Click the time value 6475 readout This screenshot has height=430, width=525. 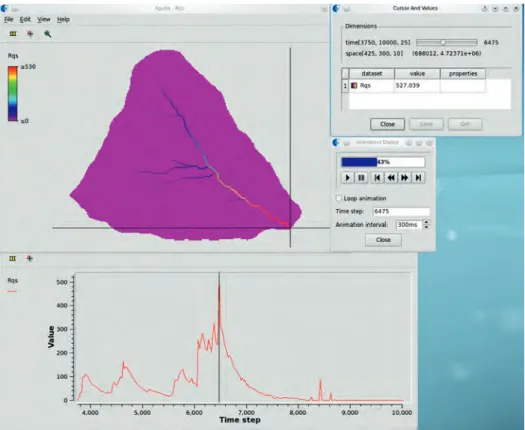[x=491, y=43]
